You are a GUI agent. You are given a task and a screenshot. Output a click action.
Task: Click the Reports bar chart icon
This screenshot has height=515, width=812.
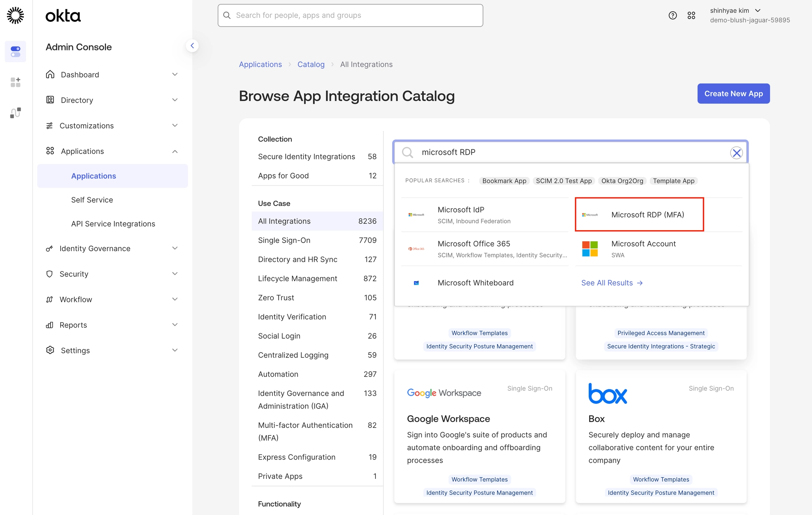[x=50, y=325]
